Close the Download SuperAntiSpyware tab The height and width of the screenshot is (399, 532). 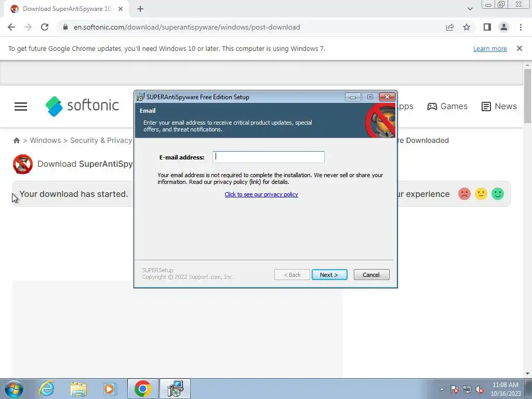[121, 9]
